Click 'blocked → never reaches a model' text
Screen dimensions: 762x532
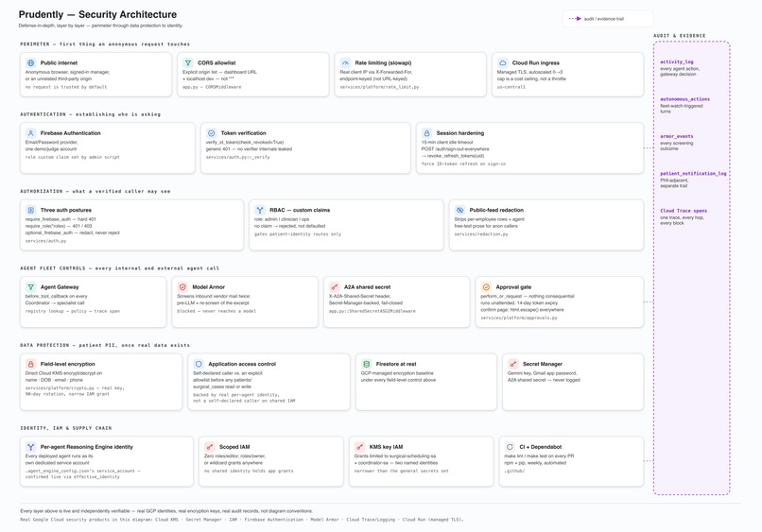tap(216, 311)
